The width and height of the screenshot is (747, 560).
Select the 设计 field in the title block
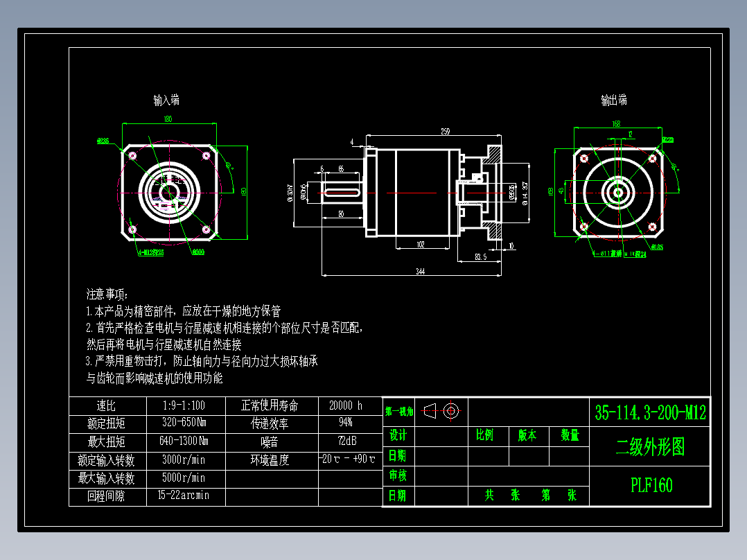(397, 437)
